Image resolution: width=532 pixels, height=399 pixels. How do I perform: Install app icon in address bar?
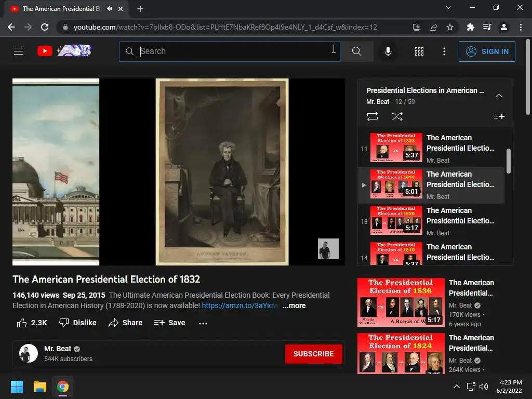[x=416, y=27]
